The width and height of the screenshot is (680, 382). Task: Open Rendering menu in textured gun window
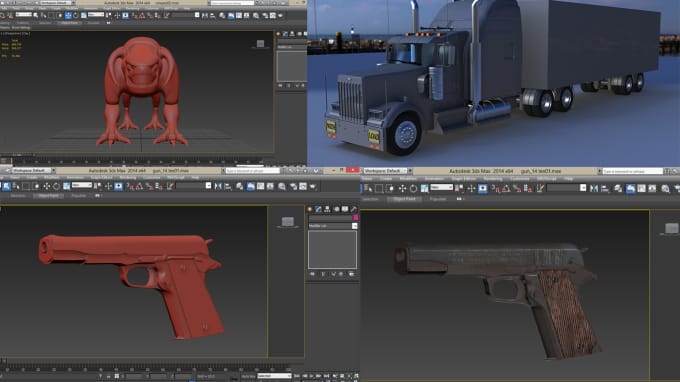(x=493, y=179)
